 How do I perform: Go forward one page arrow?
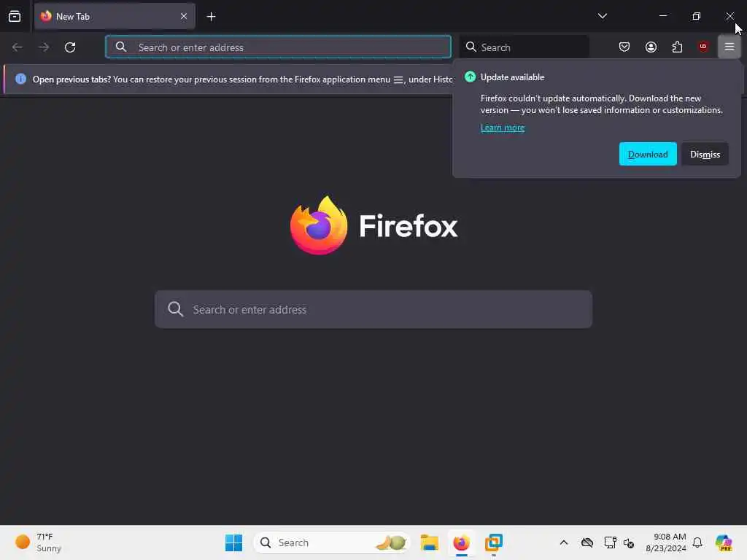coord(44,47)
